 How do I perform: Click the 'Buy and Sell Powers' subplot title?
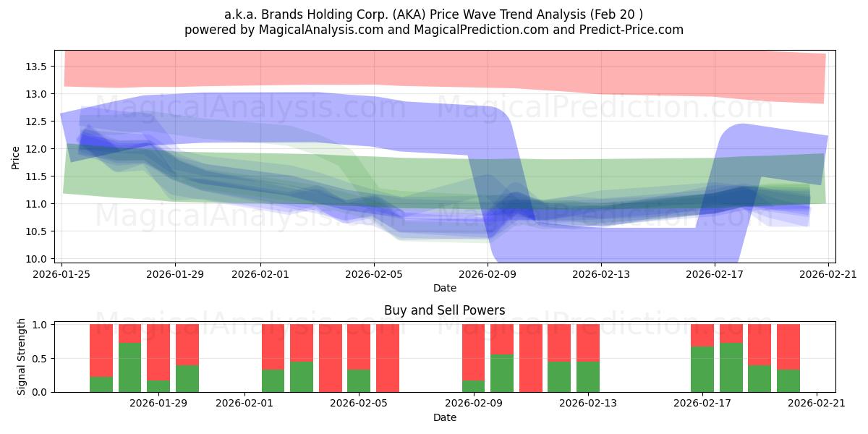coord(444,310)
